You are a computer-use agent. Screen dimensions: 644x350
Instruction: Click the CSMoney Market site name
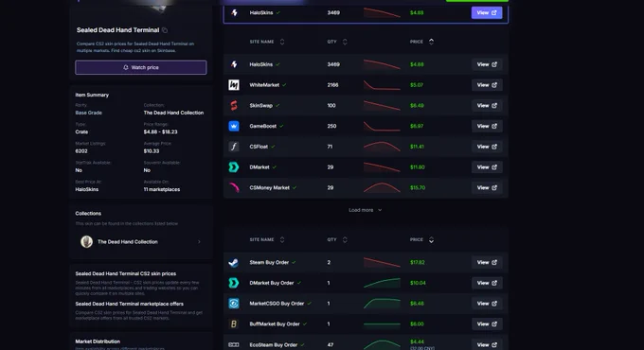(x=269, y=187)
